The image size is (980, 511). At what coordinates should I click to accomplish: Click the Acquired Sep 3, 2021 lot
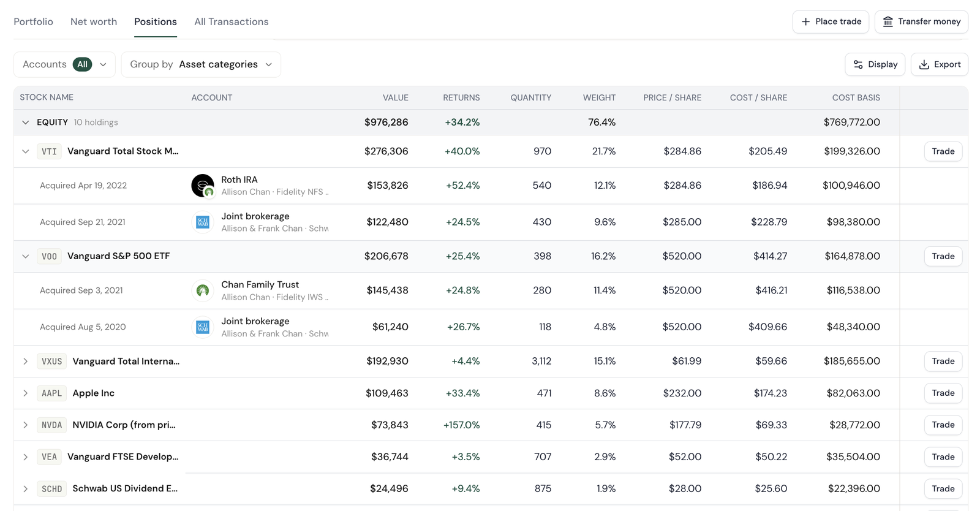click(81, 290)
